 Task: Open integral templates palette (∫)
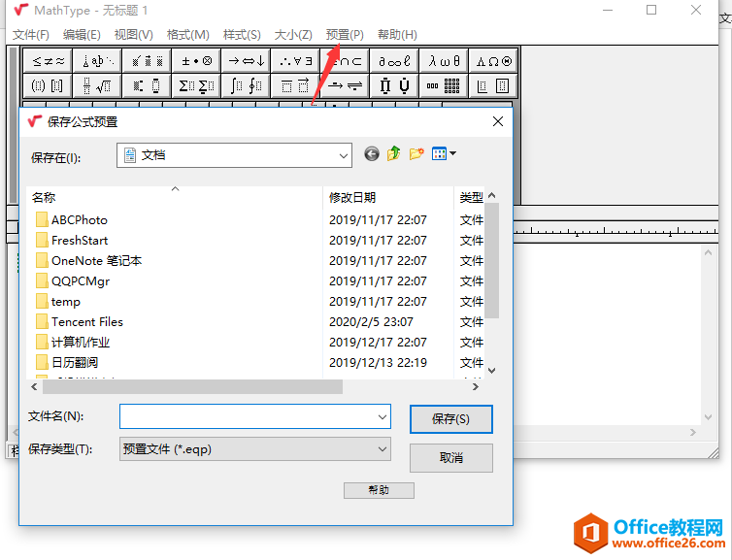pyautogui.click(x=246, y=85)
